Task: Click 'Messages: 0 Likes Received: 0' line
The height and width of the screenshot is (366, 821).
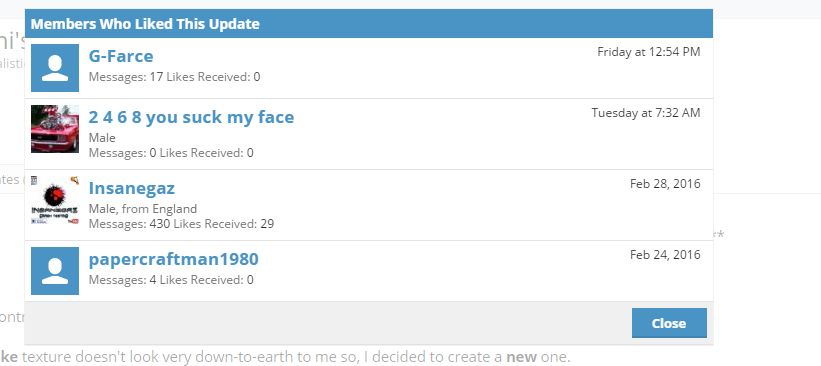Action: click(171, 153)
